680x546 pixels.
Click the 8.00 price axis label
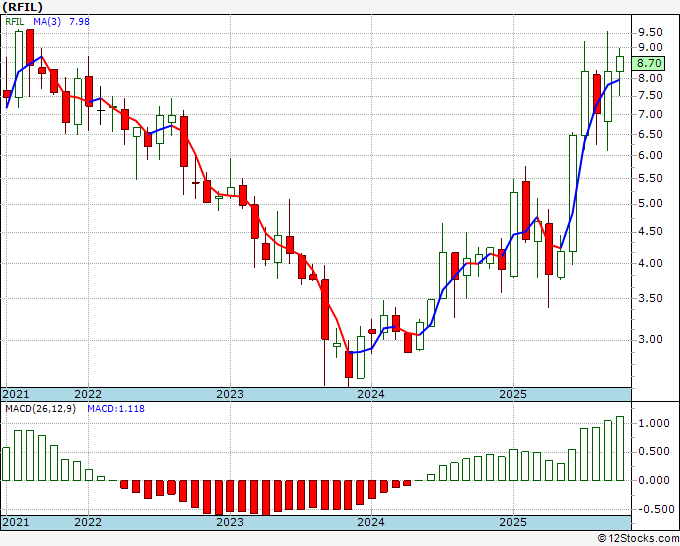click(x=650, y=78)
